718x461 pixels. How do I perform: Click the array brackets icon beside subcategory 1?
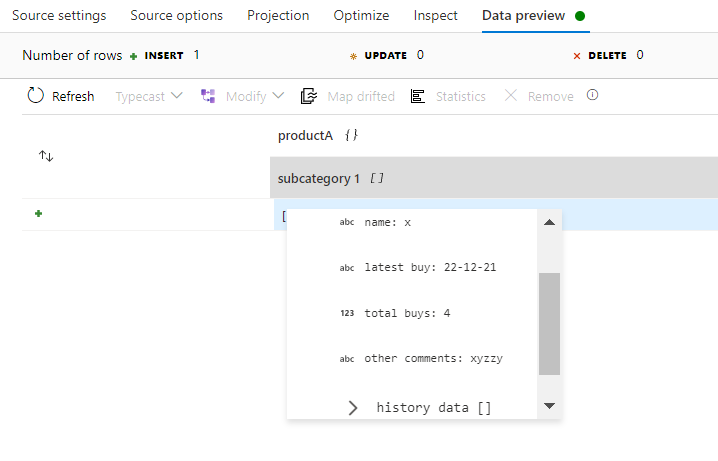376,178
